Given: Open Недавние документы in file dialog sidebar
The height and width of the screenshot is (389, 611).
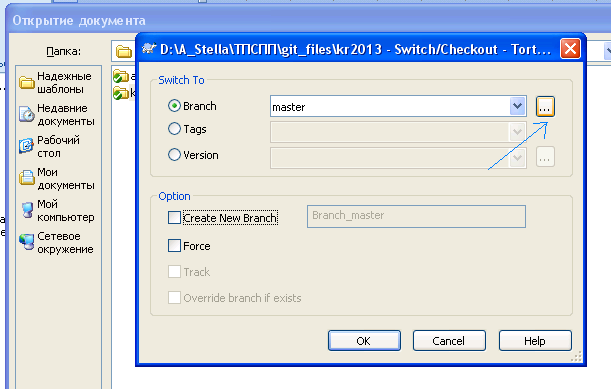Looking at the screenshot, I should point(57,115).
